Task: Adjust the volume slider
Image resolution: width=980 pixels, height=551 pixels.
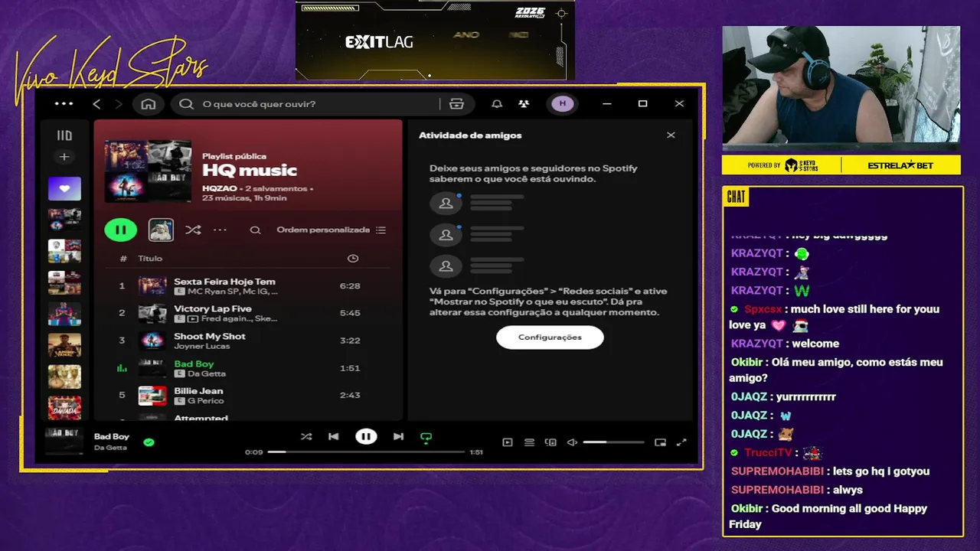Action: (x=613, y=442)
